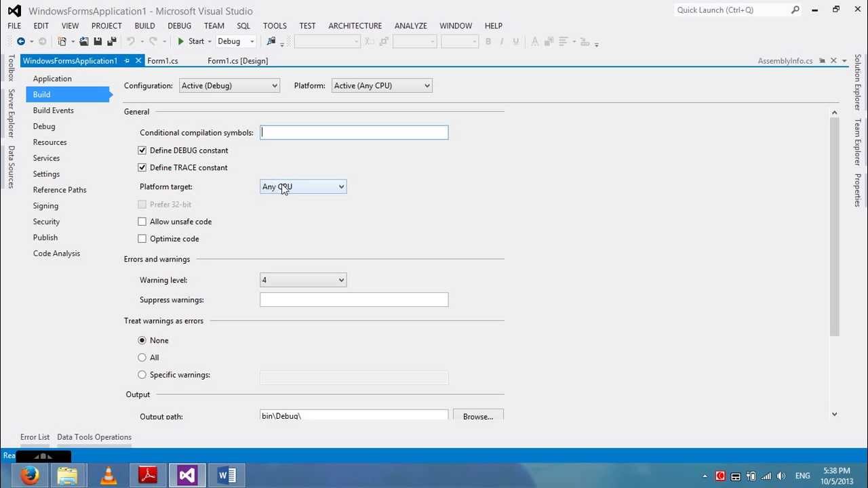This screenshot has height=488, width=868.
Task: Switch to the Form1.cs [Design] tab
Action: click(x=237, y=61)
